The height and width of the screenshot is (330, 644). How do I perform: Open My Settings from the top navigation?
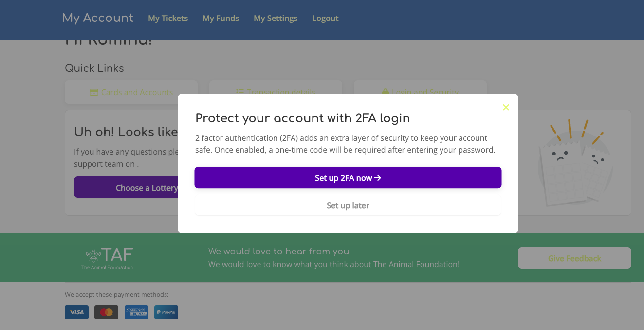coord(275,18)
